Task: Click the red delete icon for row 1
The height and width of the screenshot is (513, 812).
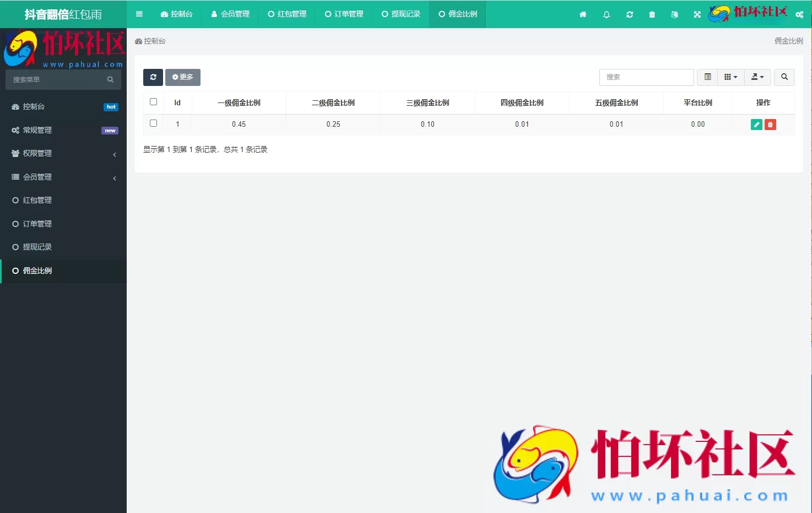Action: (770, 125)
